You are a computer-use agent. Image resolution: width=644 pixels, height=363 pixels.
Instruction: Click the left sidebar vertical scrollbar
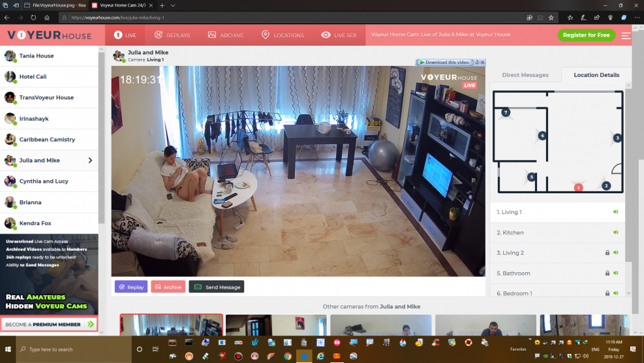(102, 131)
